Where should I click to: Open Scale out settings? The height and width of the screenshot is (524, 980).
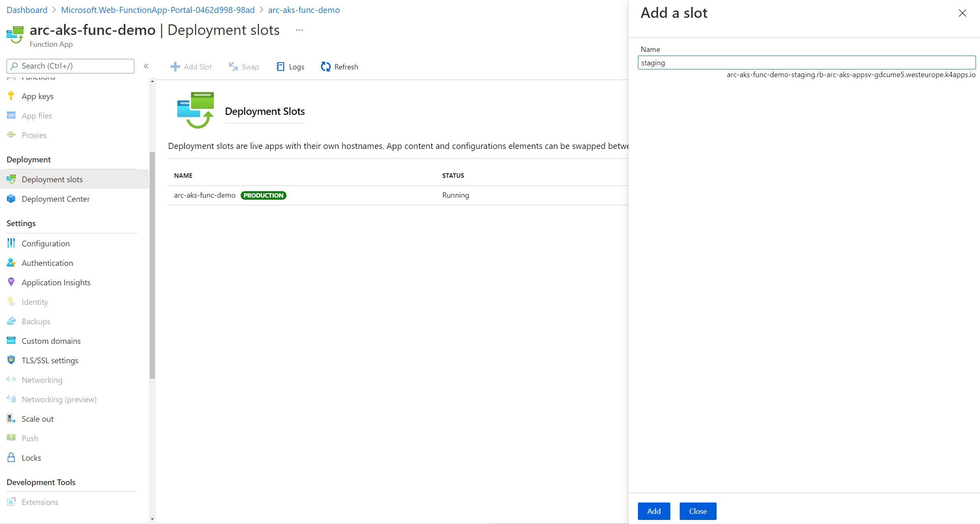pyautogui.click(x=38, y=418)
